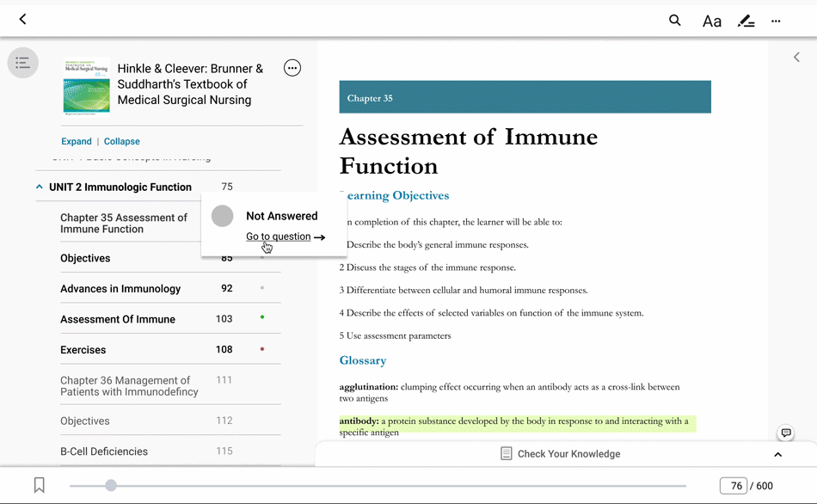The image size is (817, 504).
Task: Open the Exercises section
Action: pyautogui.click(x=83, y=350)
